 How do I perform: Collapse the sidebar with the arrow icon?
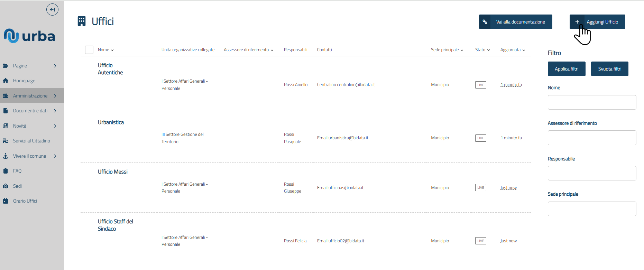(x=52, y=10)
